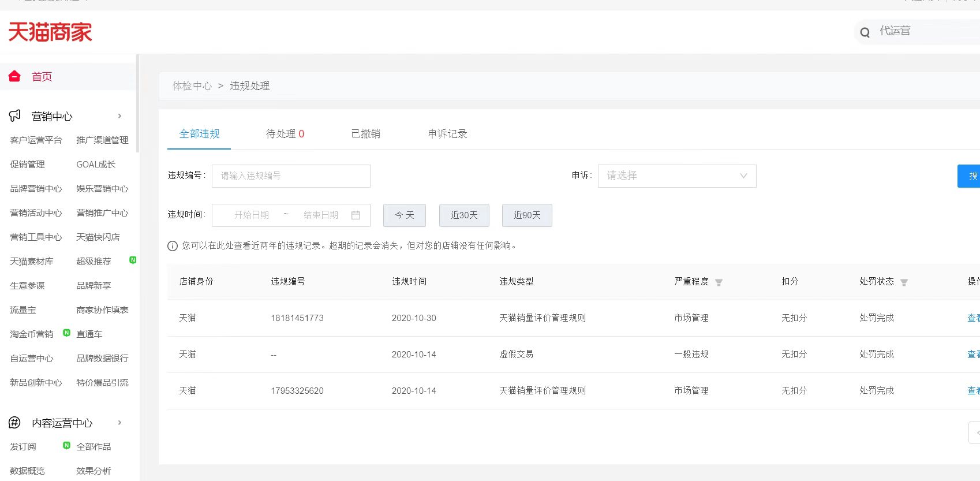Open GOAL成长 sidebar link
The width and height of the screenshot is (980, 481).
click(x=96, y=165)
